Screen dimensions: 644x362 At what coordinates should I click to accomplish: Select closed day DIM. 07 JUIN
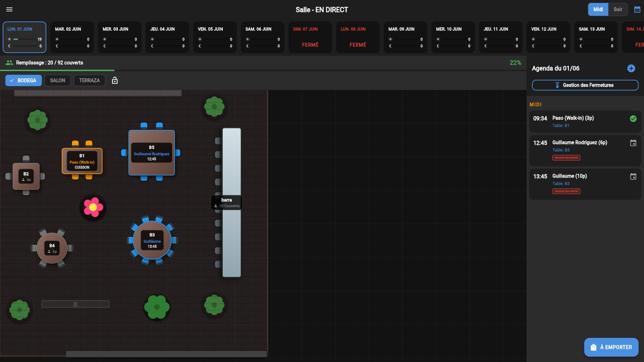310,37
